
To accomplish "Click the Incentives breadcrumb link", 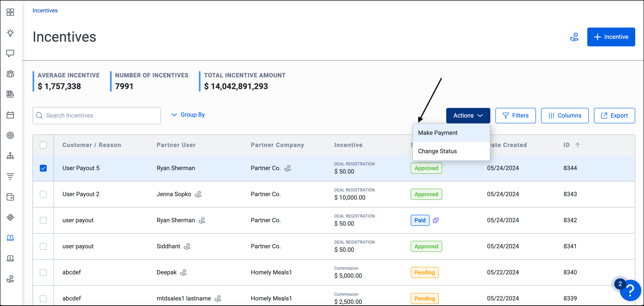I will (x=45, y=10).
